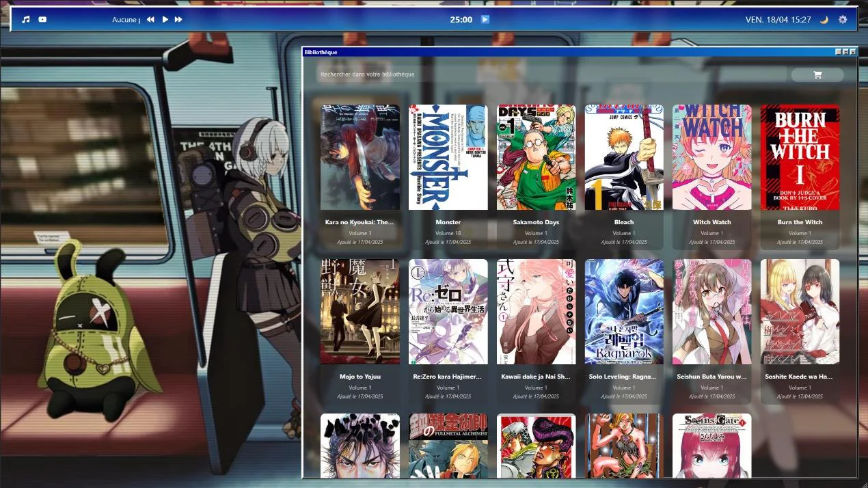This screenshot has height=488, width=868.
Task: Open Sakamoto Days cover
Action: (536, 157)
